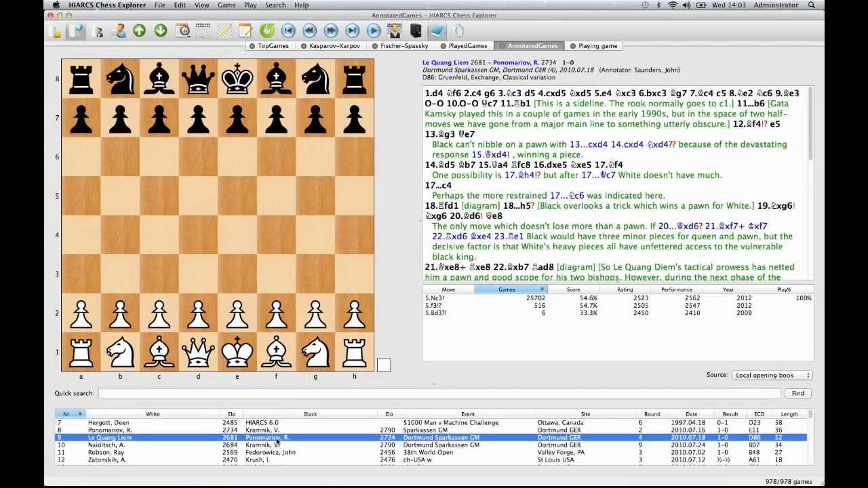Screen dimensions: 868x488
Task: Jump to the start of game
Action: point(288,30)
